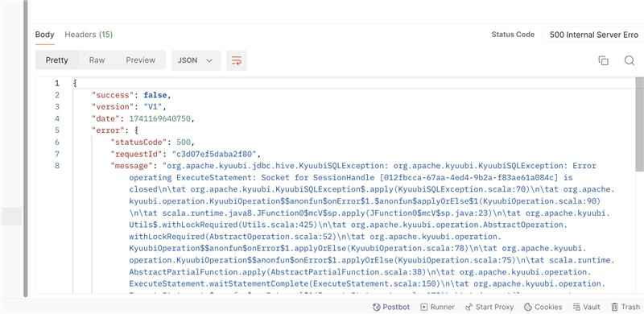This screenshot has height=314, width=644.
Task: Click line number 1 in the gutter
Action: (x=57, y=84)
